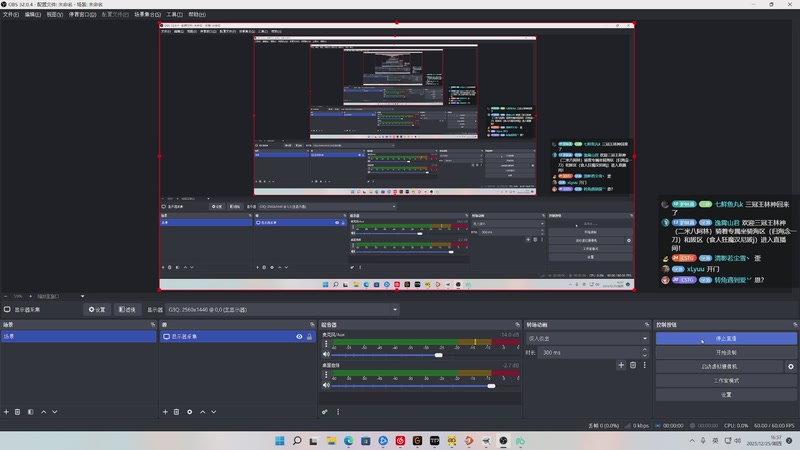
Task: Open the 工具(T) menu
Action: [x=174, y=14]
